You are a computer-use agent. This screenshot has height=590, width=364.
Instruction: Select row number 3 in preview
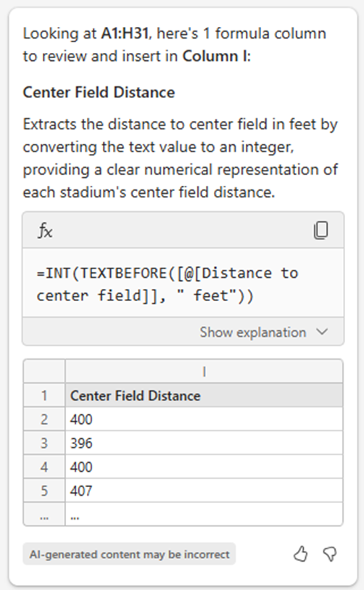point(44,443)
